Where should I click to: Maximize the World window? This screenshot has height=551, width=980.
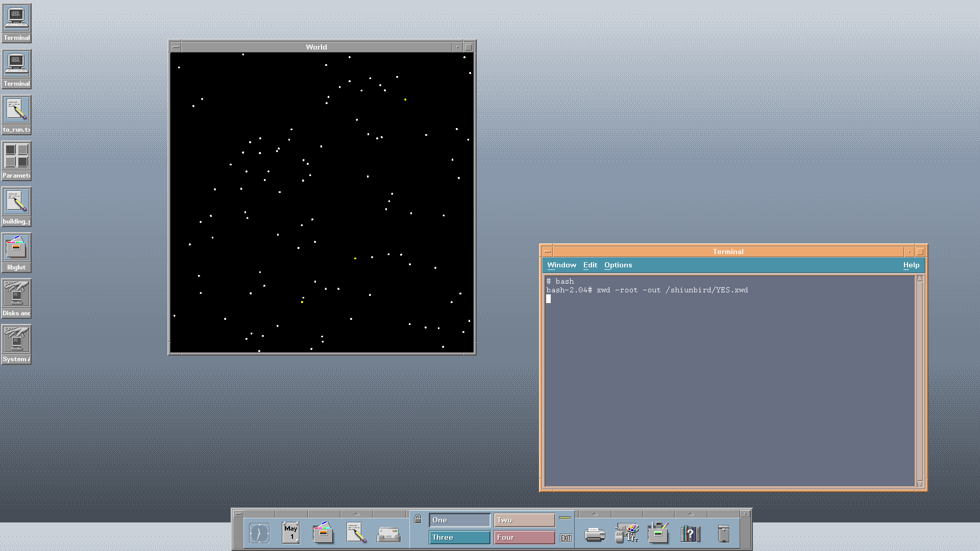[x=469, y=47]
